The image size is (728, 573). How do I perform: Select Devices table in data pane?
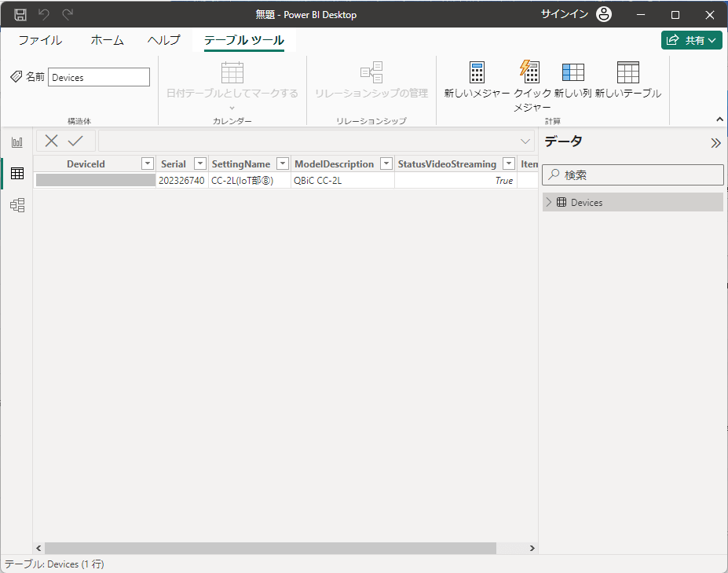tap(633, 202)
